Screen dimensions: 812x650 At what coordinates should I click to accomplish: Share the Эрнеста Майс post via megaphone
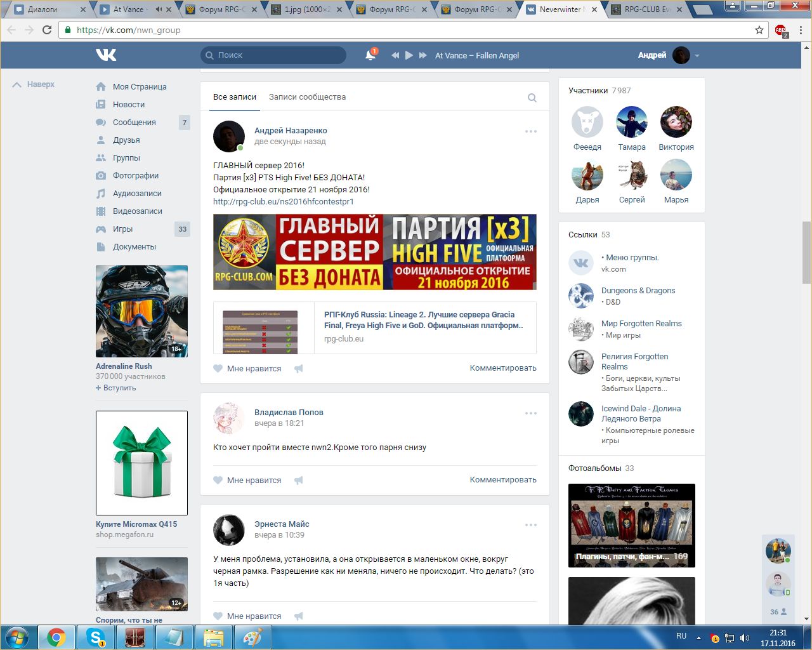pyautogui.click(x=299, y=616)
